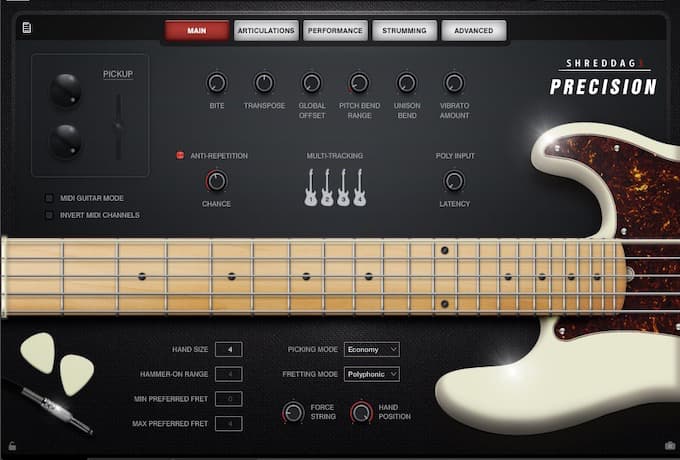Viewport: 680px width, 460px height.
Task: Click the lower twelfth-fret dot marker
Action: click(445, 304)
